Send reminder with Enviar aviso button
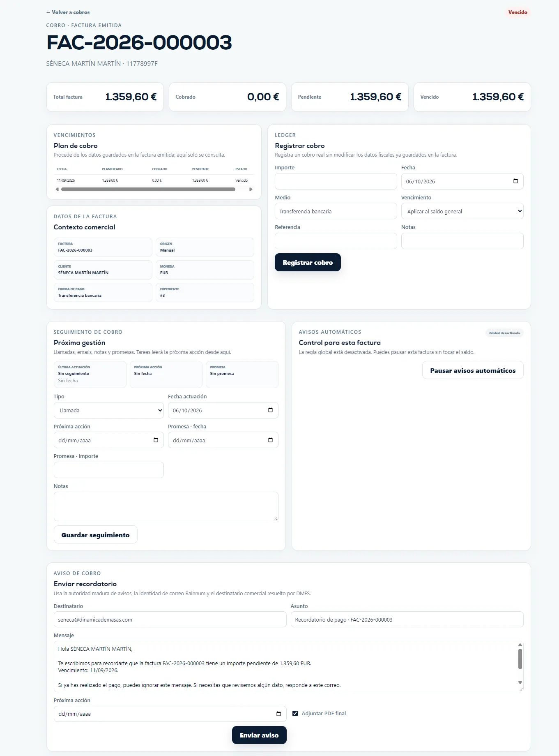The height and width of the screenshot is (756, 559). pyautogui.click(x=259, y=735)
